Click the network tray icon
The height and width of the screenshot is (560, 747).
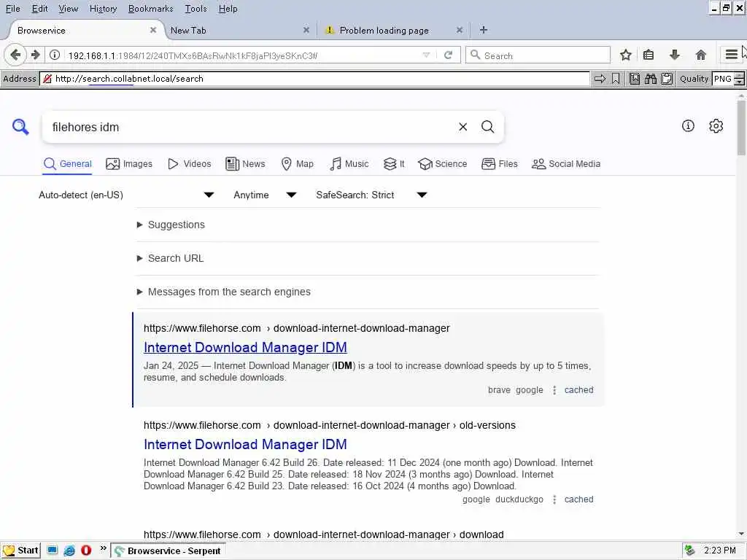coord(689,551)
